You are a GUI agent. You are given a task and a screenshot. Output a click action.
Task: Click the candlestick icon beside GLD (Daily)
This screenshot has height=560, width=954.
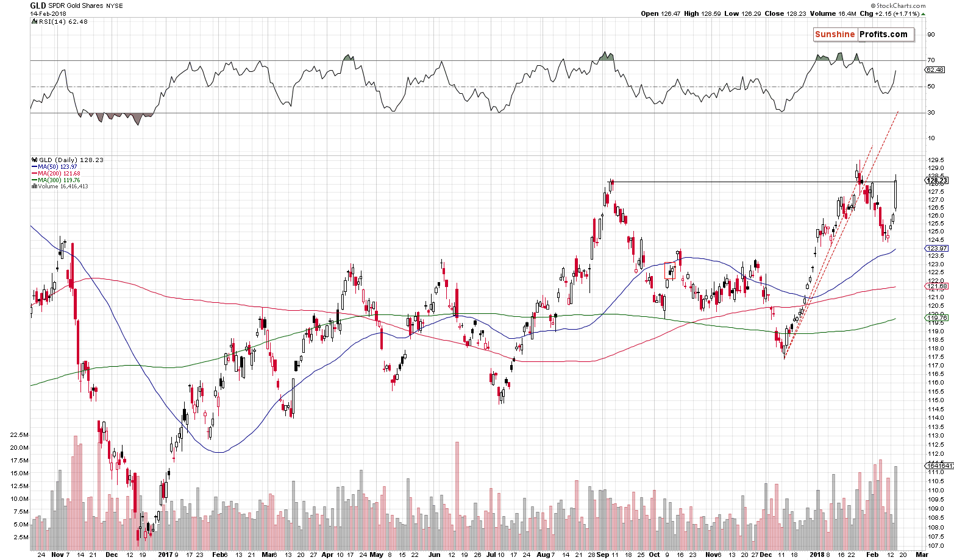coord(34,160)
